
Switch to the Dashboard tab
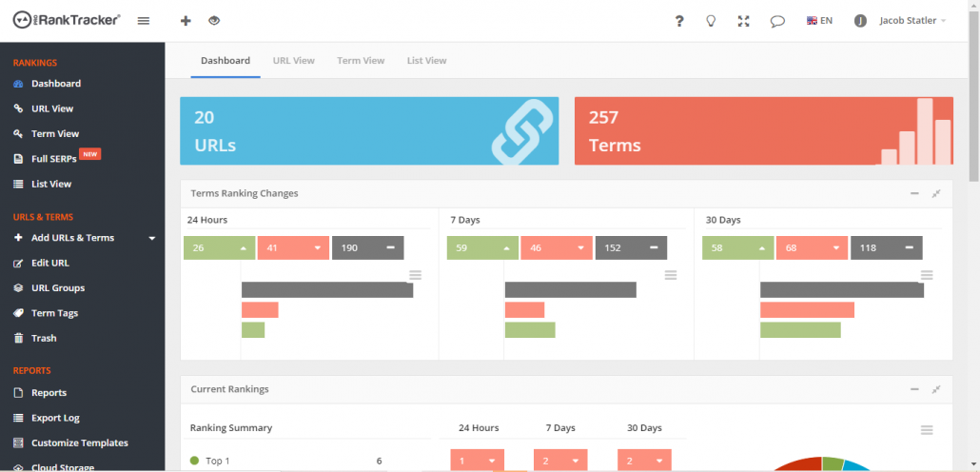coord(225,61)
